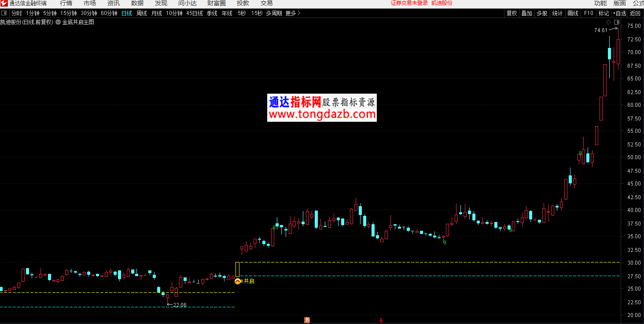
Task: Open the 功能 menu
Action: tap(600, 4)
